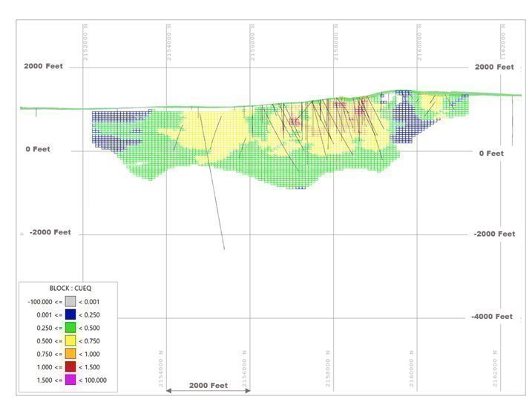Click the right-side 2000 Feet elevation label
Image resolution: width=532 pixels, height=402 pixels.
click(x=494, y=67)
